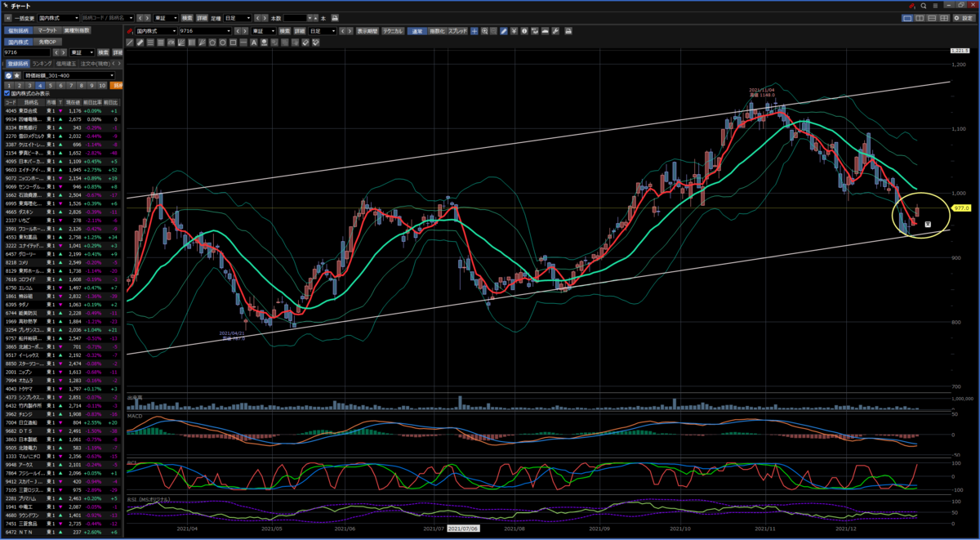The width and height of the screenshot is (980, 540).
Task: Click the yen symbol icon in chart toolbar
Action: point(514,31)
